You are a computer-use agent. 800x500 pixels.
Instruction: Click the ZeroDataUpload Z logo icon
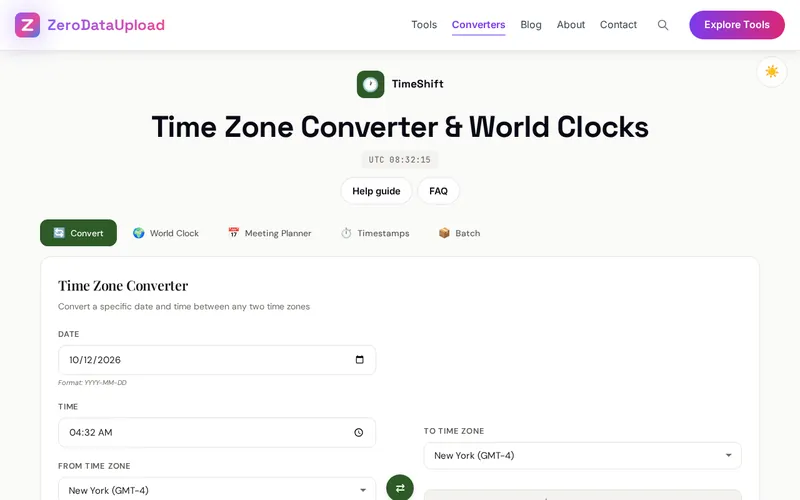(x=28, y=25)
